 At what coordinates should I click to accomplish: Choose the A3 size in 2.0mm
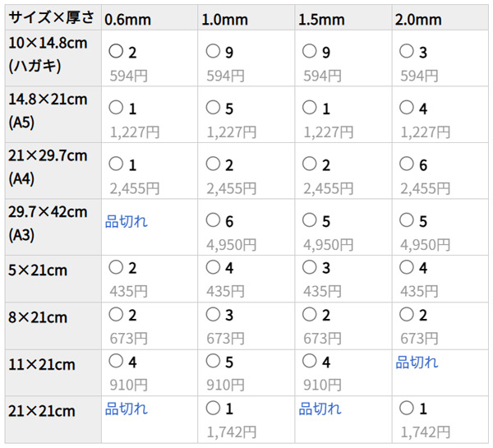click(405, 220)
